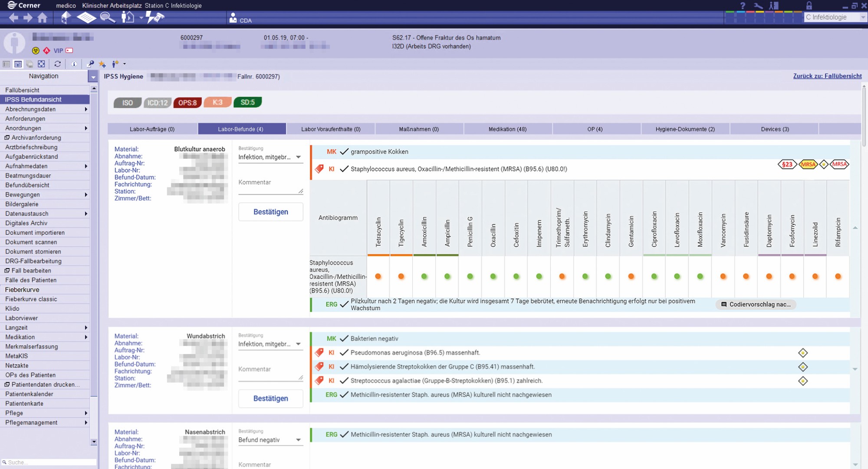
Task: Follow the Zurück zu: Fallübersicht link
Action: (x=827, y=76)
